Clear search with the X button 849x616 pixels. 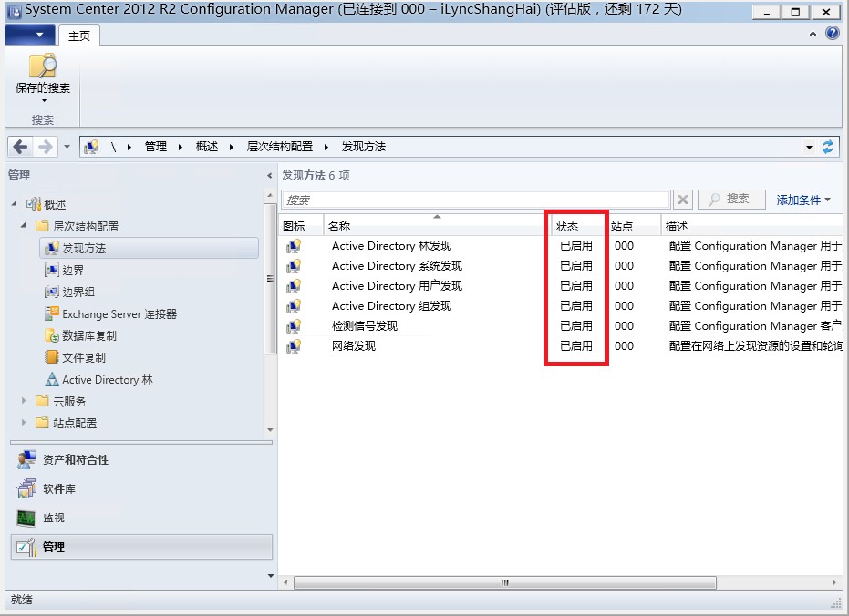[x=683, y=200]
